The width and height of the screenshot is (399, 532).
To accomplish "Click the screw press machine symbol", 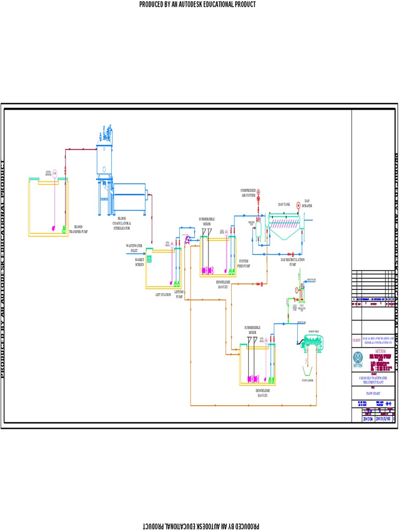I will 312,343.
